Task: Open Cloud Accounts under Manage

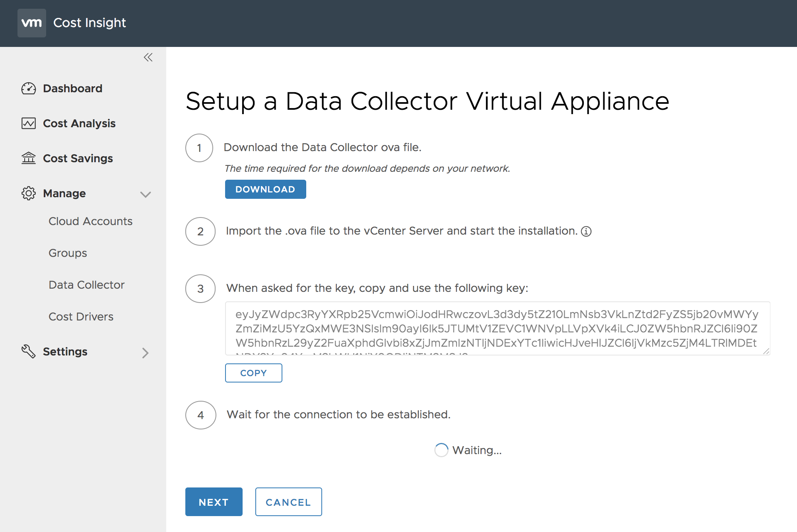Action: (90, 221)
